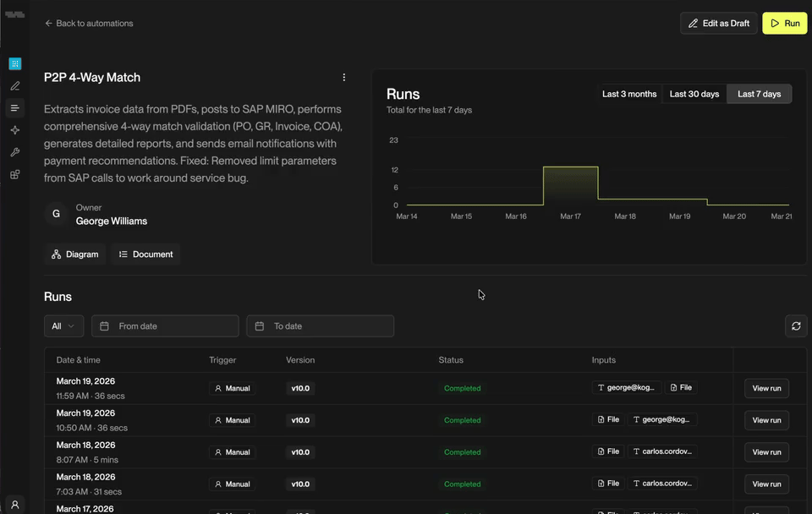The width and height of the screenshot is (812, 514).
Task: Open the All trigger filter dropdown
Action: (x=63, y=325)
